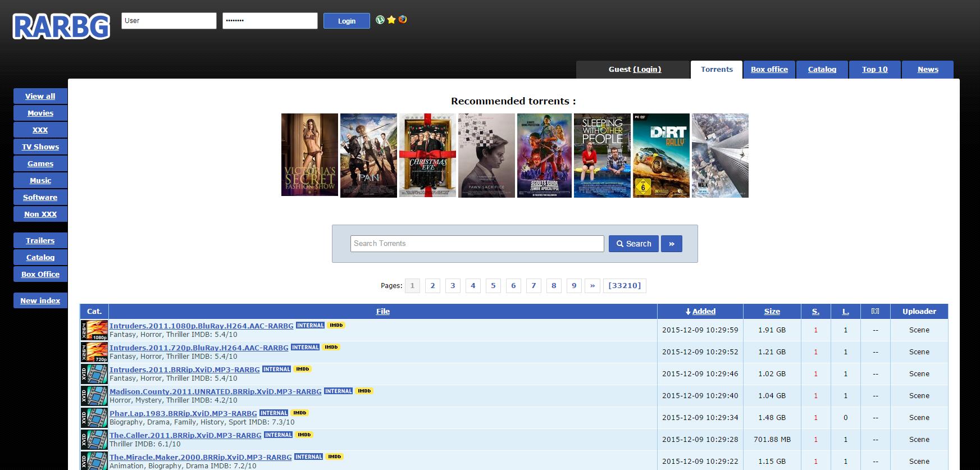The width and height of the screenshot is (980, 470).
Task: Click the yellow star bookmark icon
Action: click(x=391, y=20)
